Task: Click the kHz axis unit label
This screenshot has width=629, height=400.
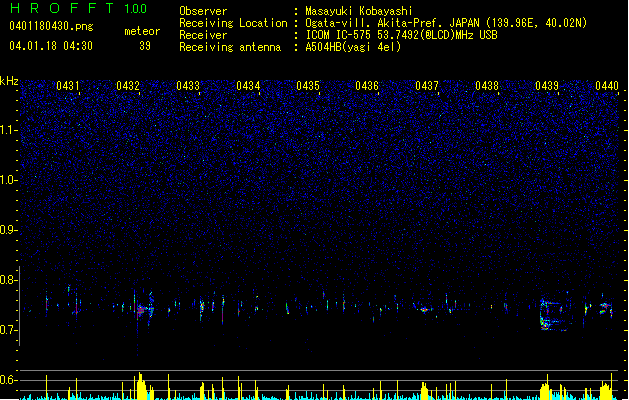Action: (9, 81)
